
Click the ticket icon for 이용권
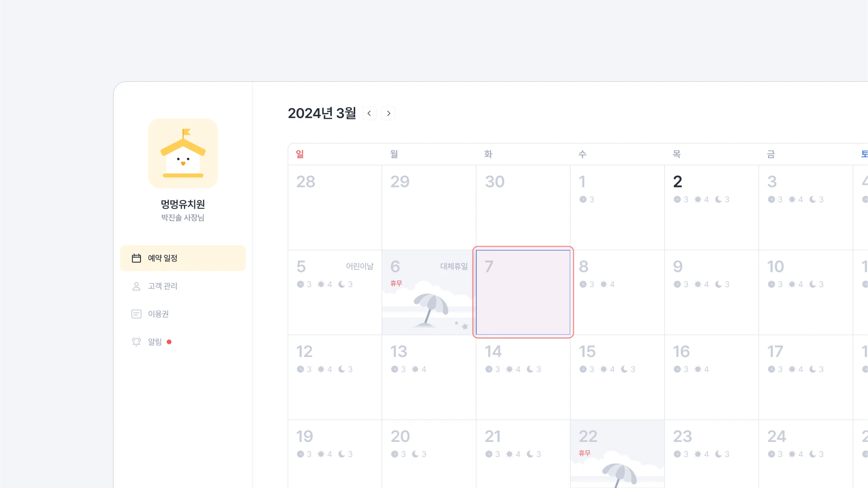[136, 314]
